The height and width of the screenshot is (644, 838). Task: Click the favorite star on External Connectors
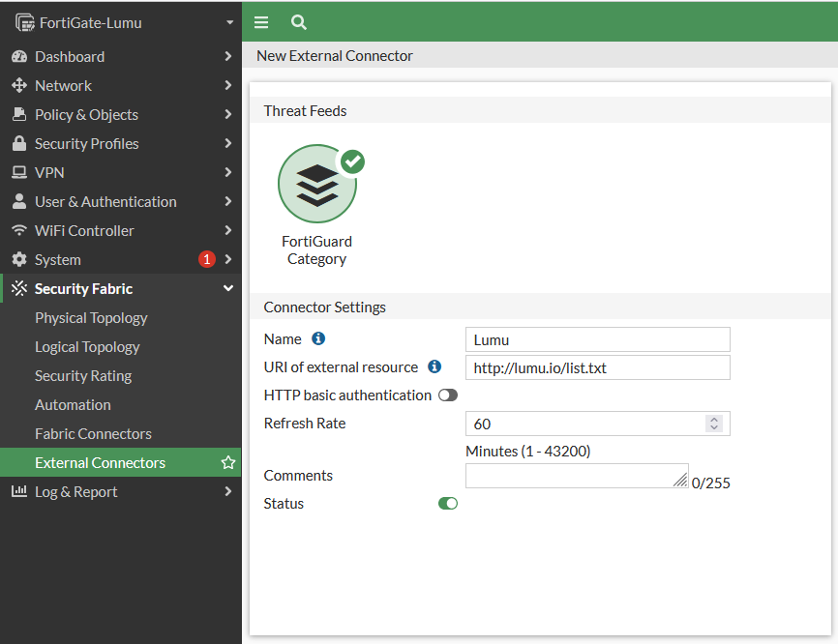point(228,463)
